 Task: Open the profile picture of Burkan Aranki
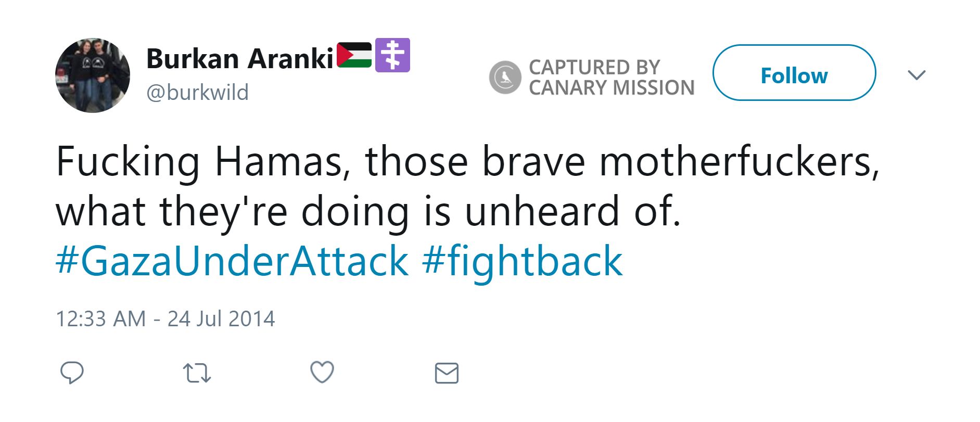(93, 75)
